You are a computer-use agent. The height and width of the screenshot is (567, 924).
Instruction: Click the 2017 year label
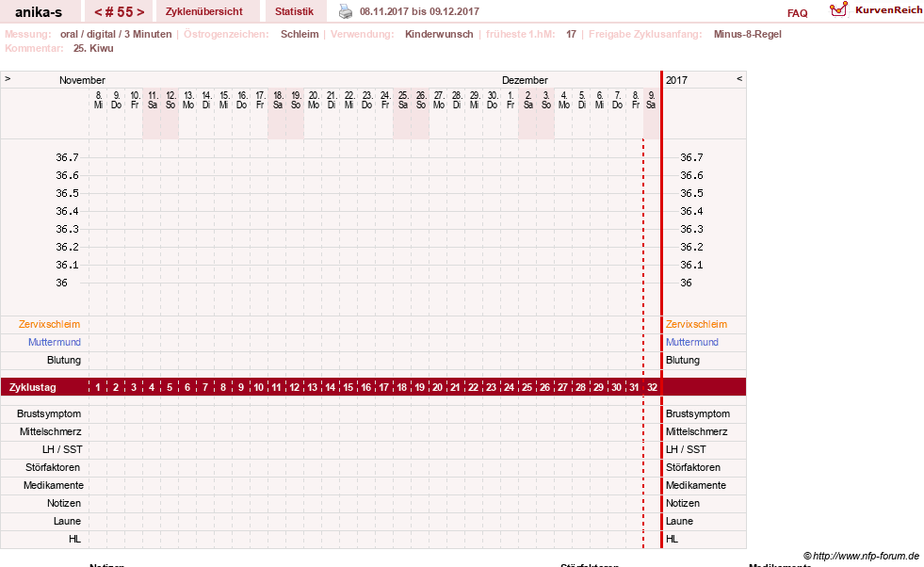[x=676, y=80]
